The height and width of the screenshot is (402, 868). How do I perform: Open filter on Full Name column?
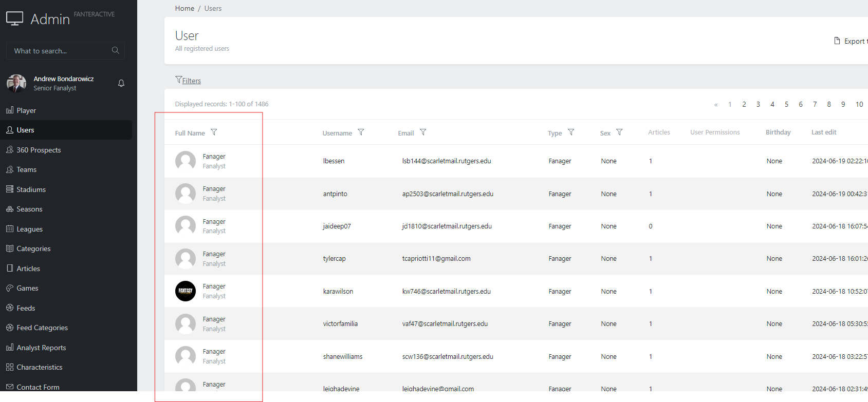click(214, 132)
